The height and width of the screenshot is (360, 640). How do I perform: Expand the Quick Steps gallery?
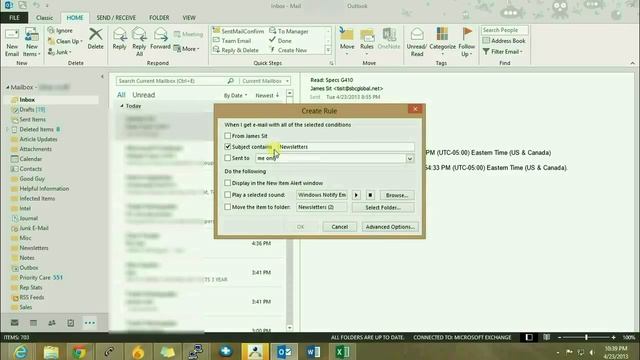pos(328,50)
